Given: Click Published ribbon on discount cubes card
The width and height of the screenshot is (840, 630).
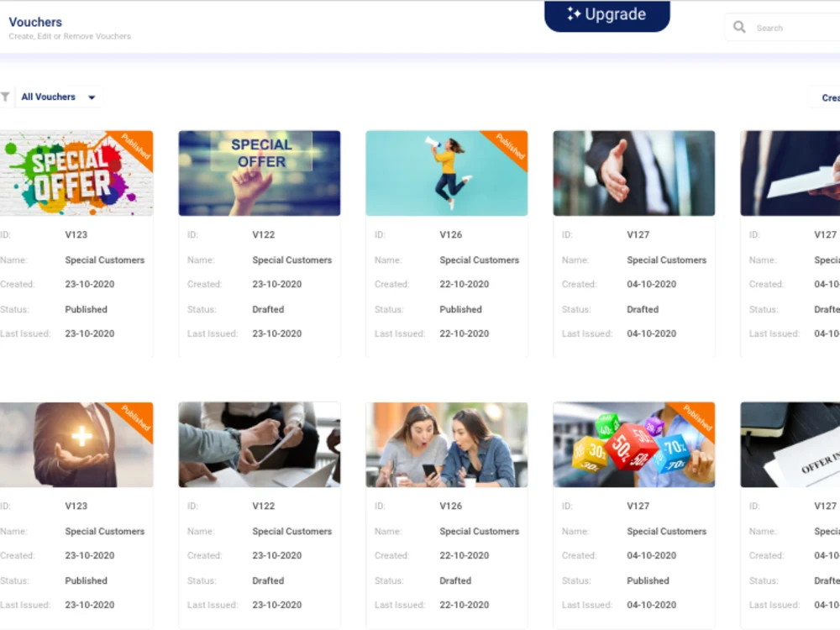Looking at the screenshot, I should click(697, 417).
